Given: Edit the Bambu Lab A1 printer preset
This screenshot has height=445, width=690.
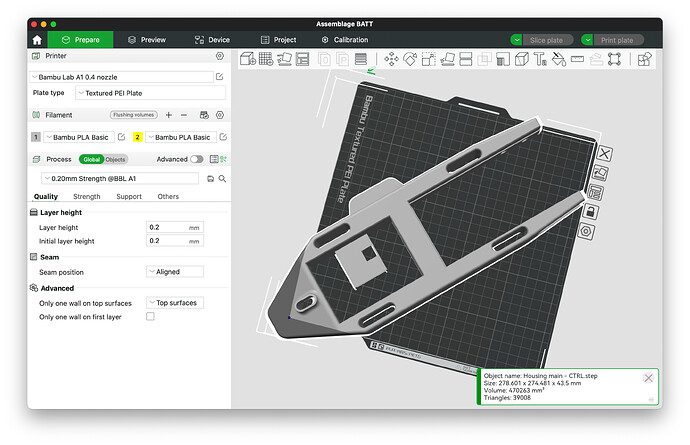Looking at the screenshot, I should click(219, 77).
